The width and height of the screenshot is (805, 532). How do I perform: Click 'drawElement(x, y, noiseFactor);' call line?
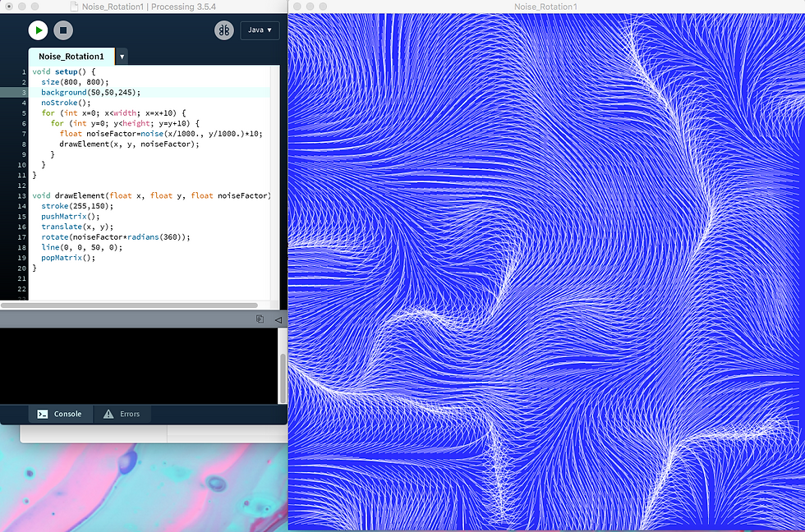pyautogui.click(x=129, y=144)
